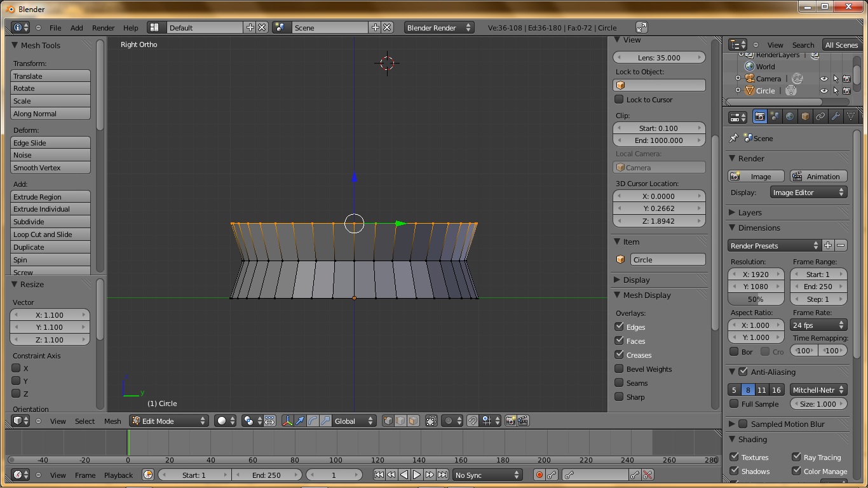Enable rotate manipulator arc icon

pyautogui.click(x=313, y=421)
